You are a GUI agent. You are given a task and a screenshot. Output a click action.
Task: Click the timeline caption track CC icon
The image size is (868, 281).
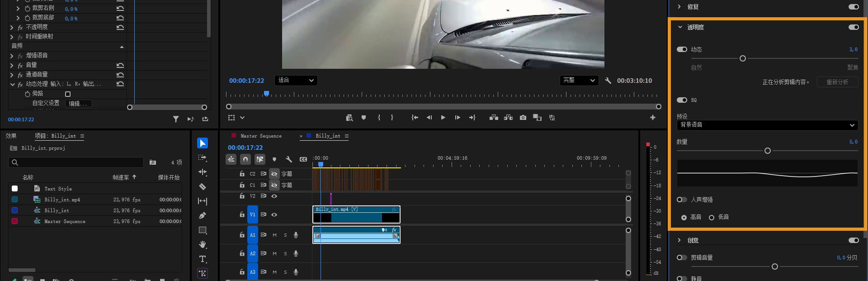[x=303, y=159]
